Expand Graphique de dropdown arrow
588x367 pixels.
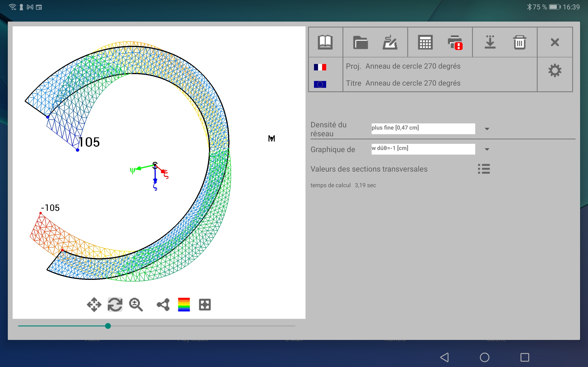pyautogui.click(x=487, y=149)
